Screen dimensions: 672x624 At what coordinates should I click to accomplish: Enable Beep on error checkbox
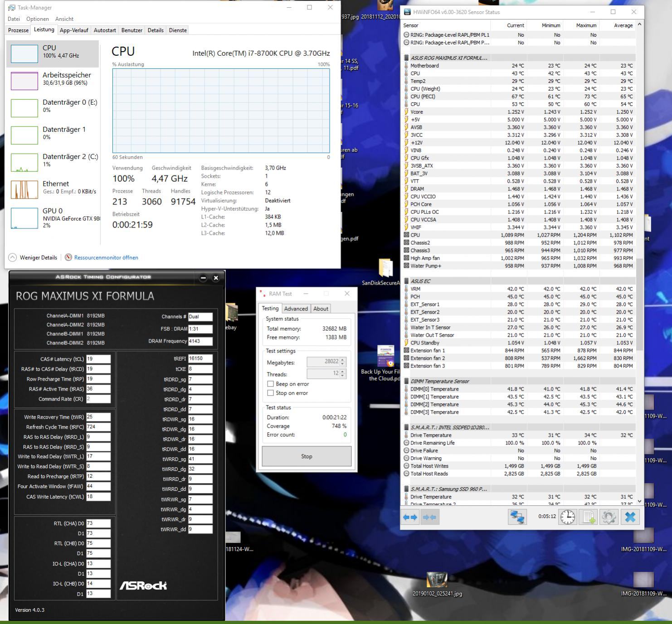(x=271, y=384)
